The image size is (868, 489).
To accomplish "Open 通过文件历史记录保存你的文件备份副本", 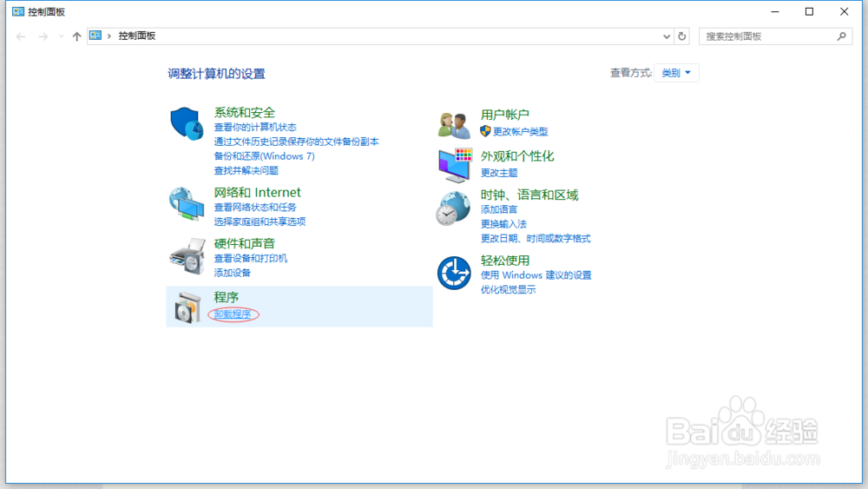I will [296, 142].
